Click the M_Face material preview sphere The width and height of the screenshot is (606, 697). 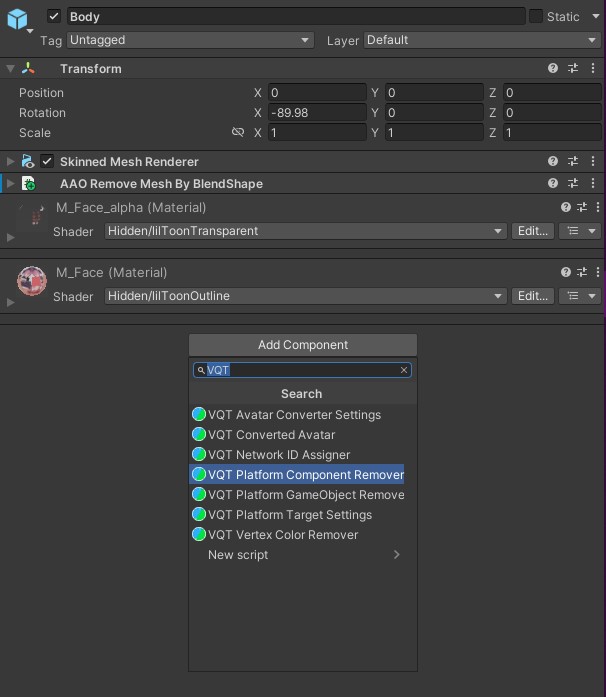tap(32, 281)
